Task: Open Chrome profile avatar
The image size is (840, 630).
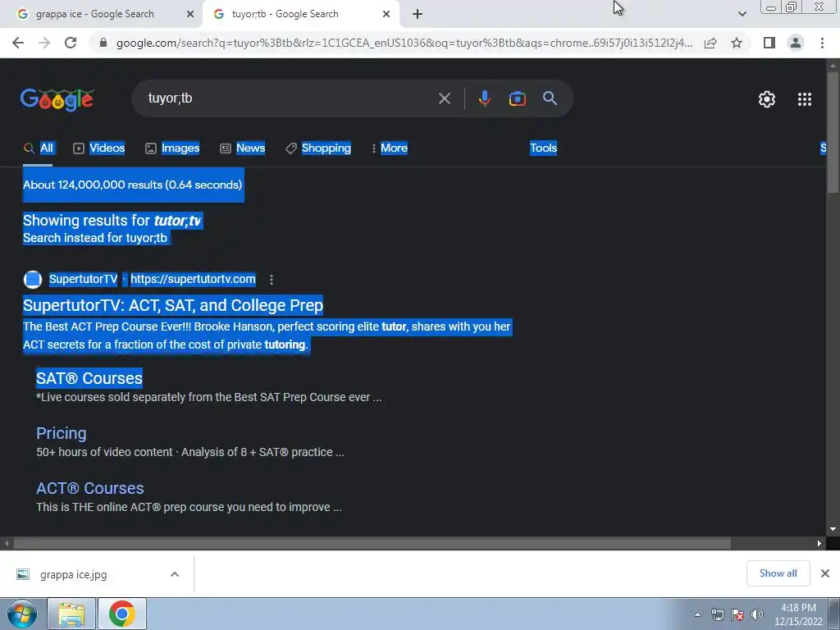Action: pyautogui.click(x=796, y=43)
